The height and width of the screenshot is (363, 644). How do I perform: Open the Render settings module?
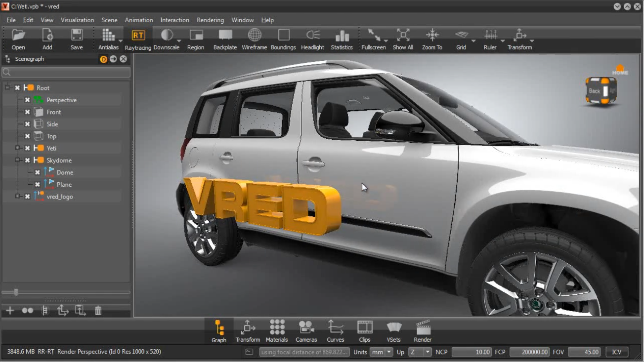(x=423, y=331)
